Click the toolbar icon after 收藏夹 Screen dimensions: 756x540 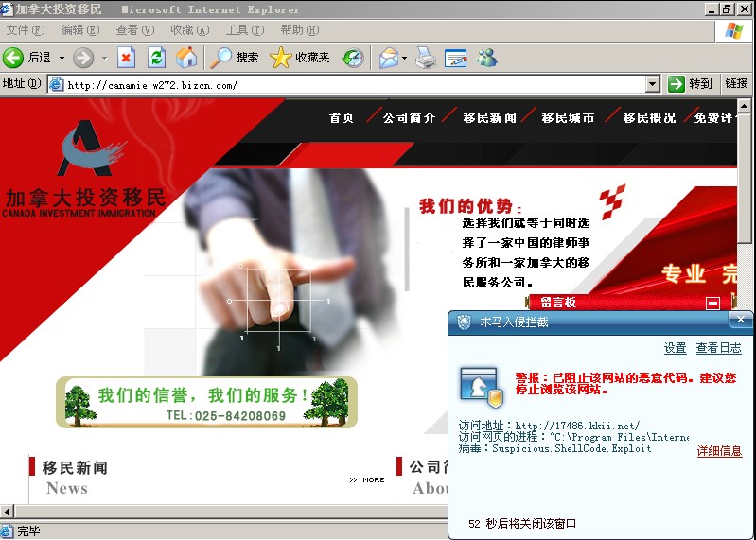[352, 58]
